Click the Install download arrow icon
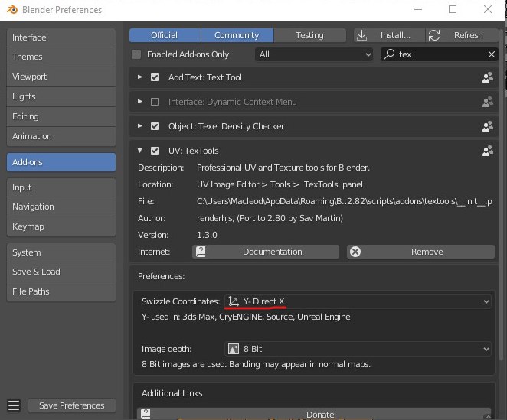Viewport: 507px width, 420px height. coord(361,35)
